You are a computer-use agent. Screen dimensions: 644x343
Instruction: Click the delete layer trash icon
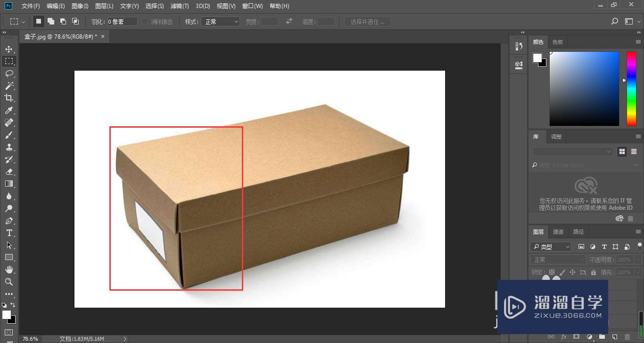click(627, 336)
